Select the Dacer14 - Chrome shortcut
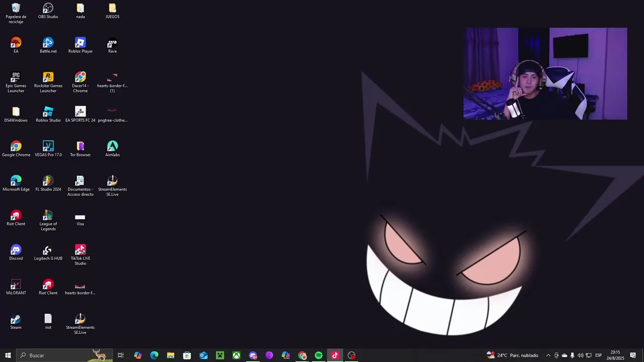644x362 pixels. click(80, 82)
